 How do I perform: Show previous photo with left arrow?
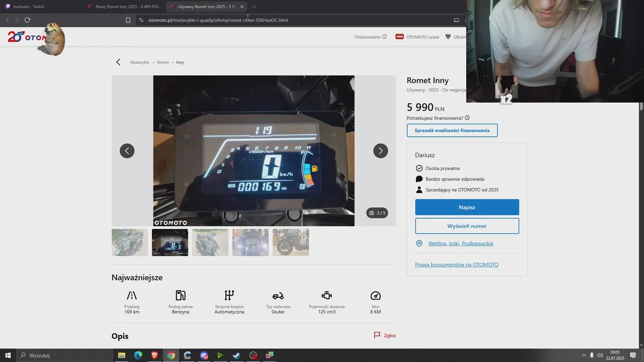coord(127,151)
